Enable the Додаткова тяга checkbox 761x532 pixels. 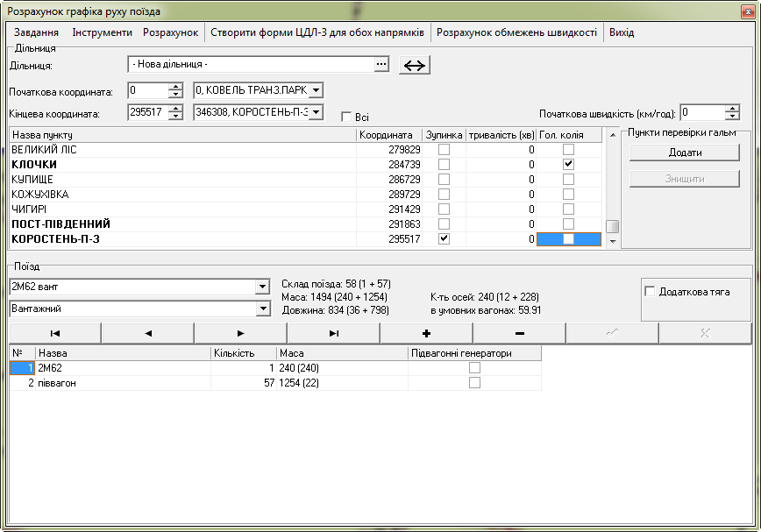tap(650, 292)
